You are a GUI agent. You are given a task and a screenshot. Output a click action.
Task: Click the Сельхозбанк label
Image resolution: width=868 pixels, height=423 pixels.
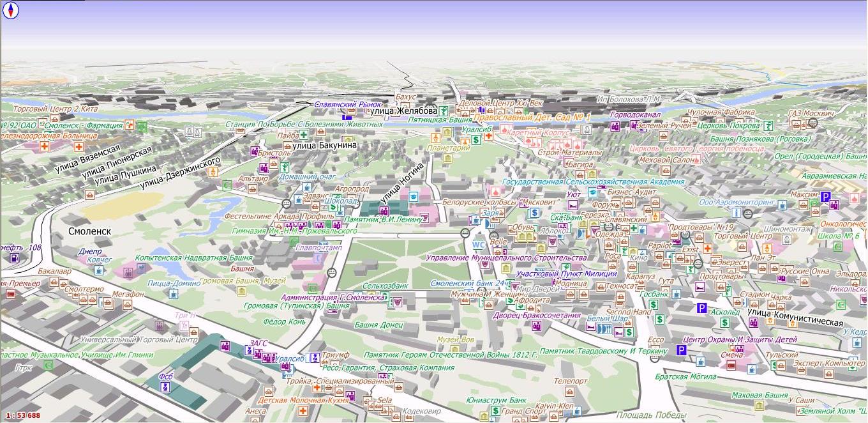pos(385,286)
